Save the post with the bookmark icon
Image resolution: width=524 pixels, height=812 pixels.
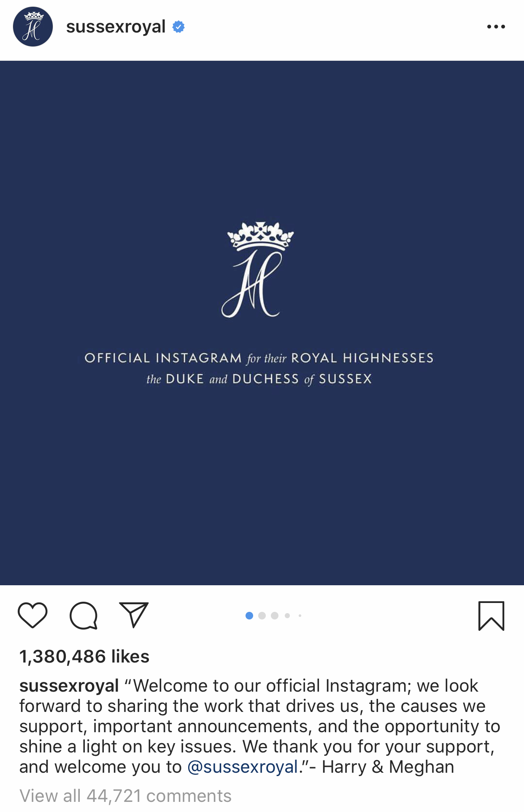pos(492,616)
